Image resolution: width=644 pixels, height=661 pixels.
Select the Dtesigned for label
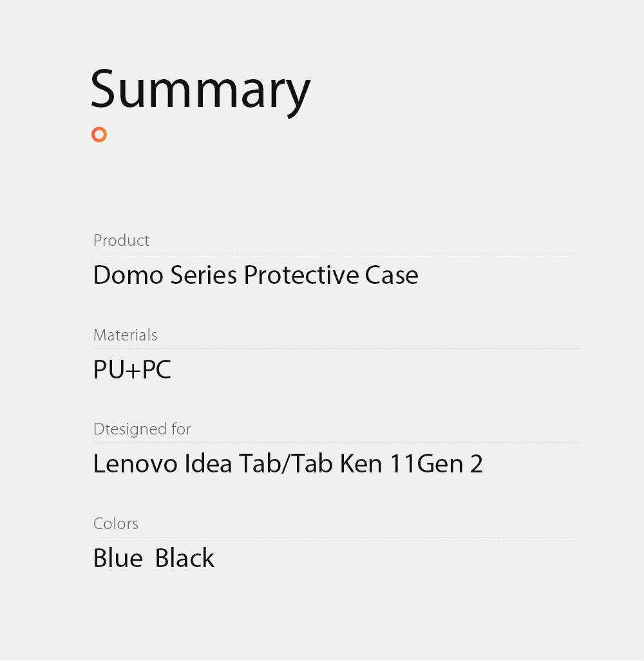click(142, 429)
